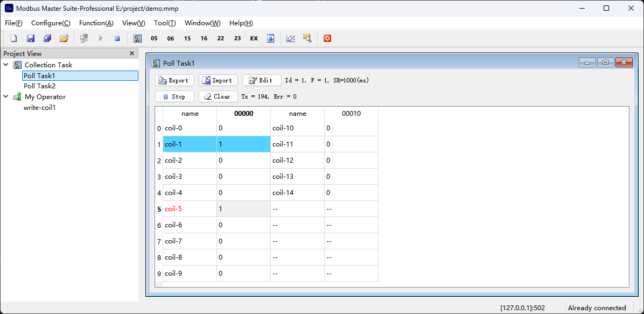This screenshot has width=644, height=314.
Task: Select function 22 in the toolbar
Action: tap(221, 38)
